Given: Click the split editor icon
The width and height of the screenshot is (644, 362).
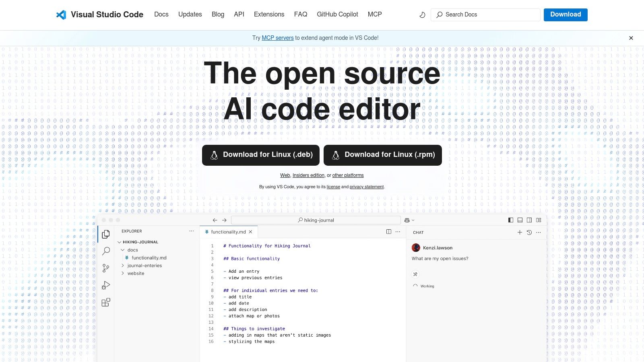Looking at the screenshot, I should click(x=389, y=232).
